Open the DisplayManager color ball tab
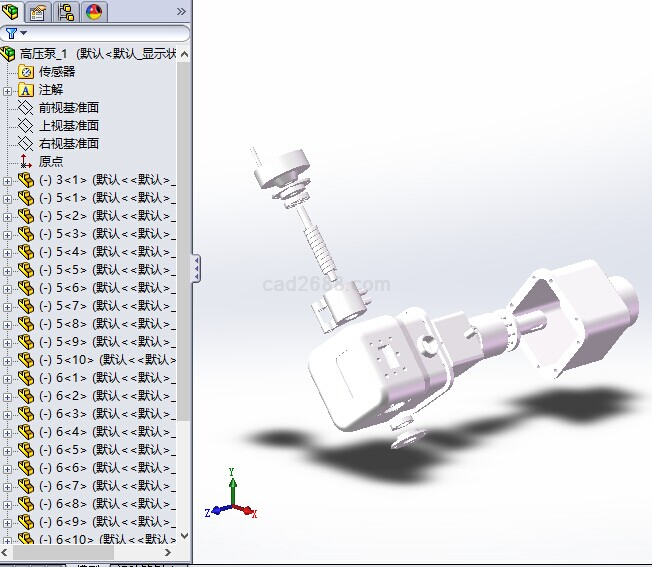 coord(94,12)
